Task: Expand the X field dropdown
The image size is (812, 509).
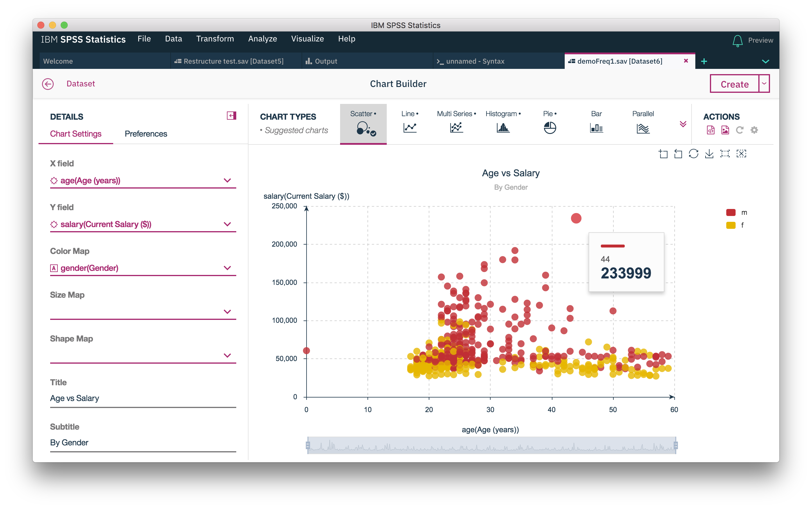Action: point(228,180)
